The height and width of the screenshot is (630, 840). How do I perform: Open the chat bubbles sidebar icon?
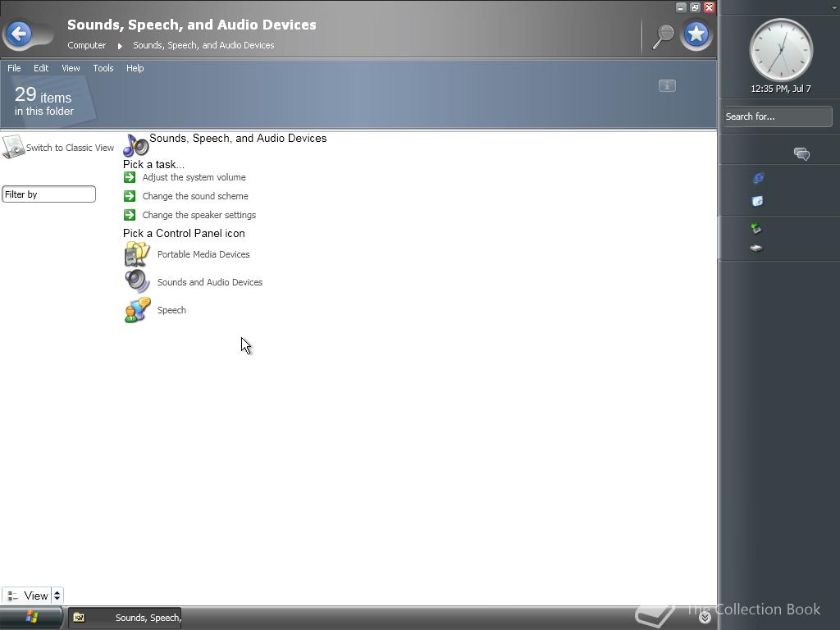click(801, 154)
